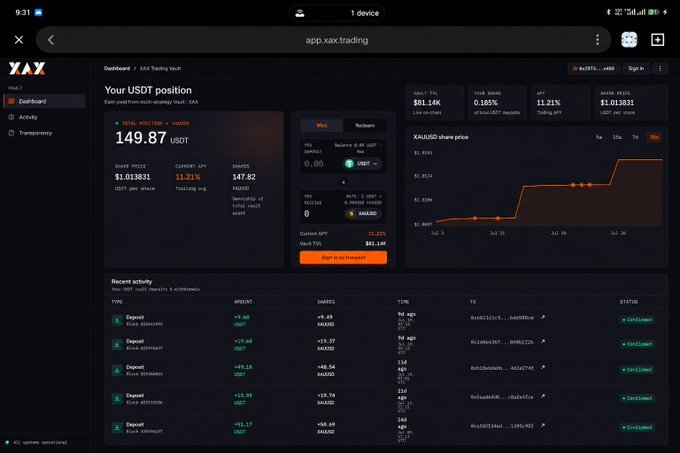Viewport: 680px width, 453px height.
Task: Go back using the browser back arrow
Action: [x=51, y=40]
